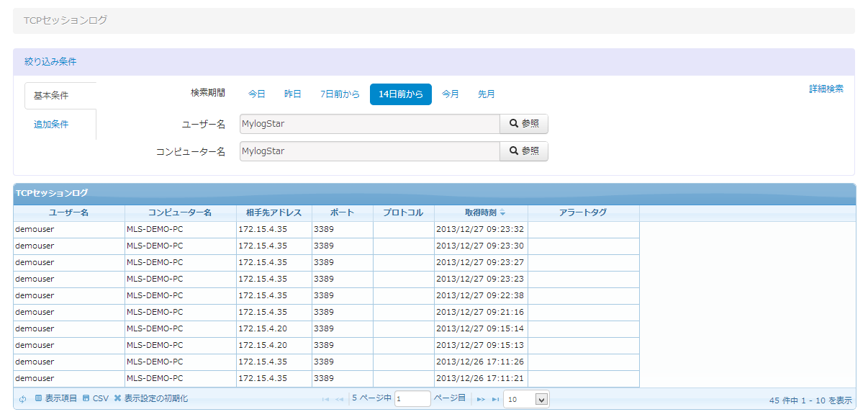Sort by the コンピューター名 column header

[x=181, y=213]
